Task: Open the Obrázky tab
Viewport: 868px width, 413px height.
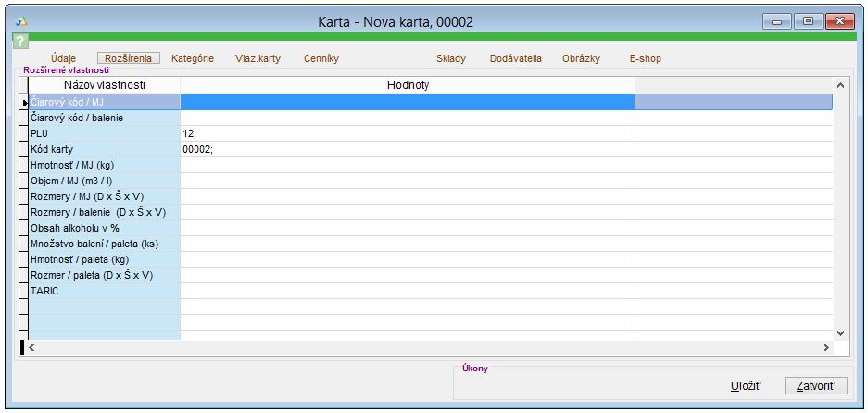Action: click(x=581, y=58)
